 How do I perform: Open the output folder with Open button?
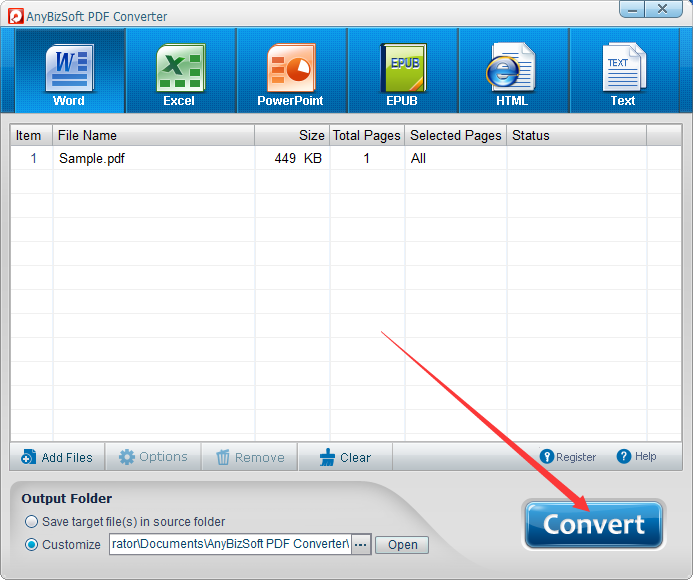402,545
